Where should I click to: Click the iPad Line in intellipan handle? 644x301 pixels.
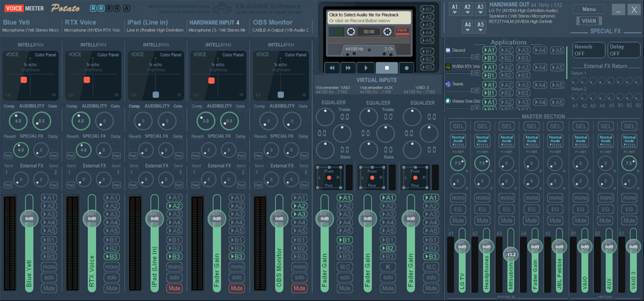coord(156,95)
